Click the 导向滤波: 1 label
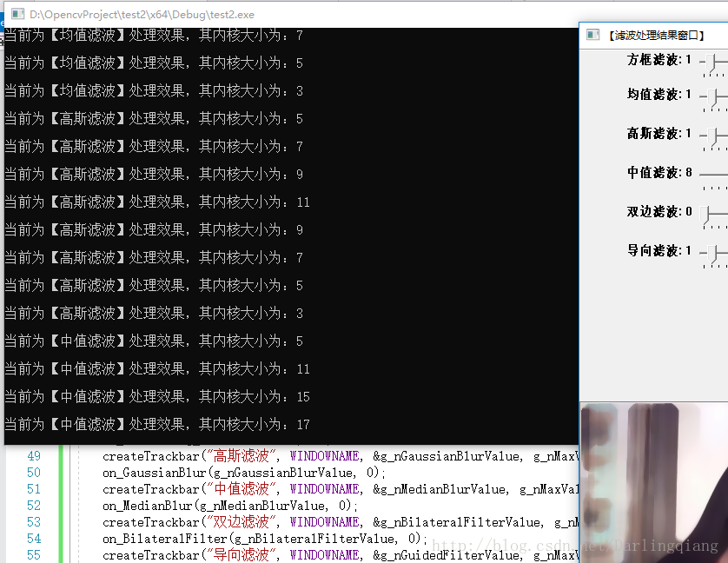The height and width of the screenshot is (563, 728). (x=659, y=251)
